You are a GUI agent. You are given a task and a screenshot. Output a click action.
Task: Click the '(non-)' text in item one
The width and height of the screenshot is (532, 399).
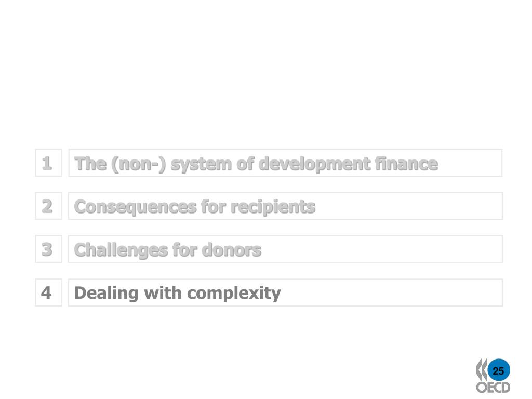point(138,164)
